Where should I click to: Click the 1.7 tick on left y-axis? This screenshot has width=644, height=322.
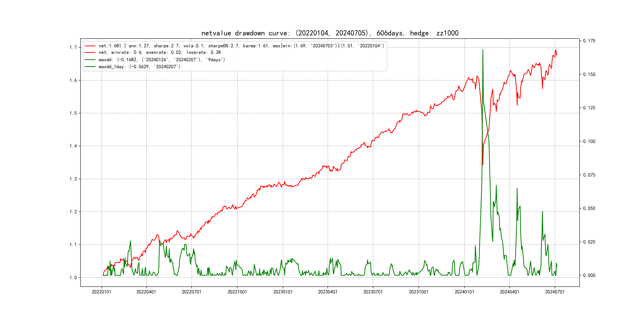pos(73,48)
